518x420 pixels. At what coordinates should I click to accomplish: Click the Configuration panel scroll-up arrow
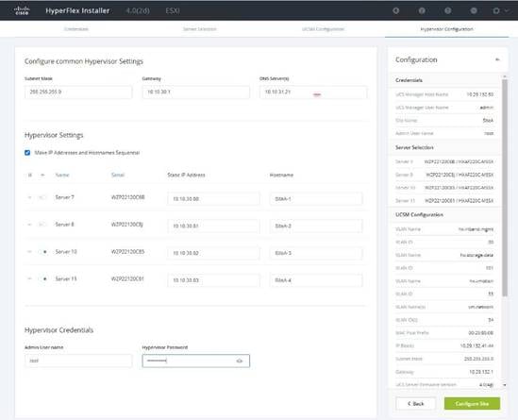pos(505,76)
